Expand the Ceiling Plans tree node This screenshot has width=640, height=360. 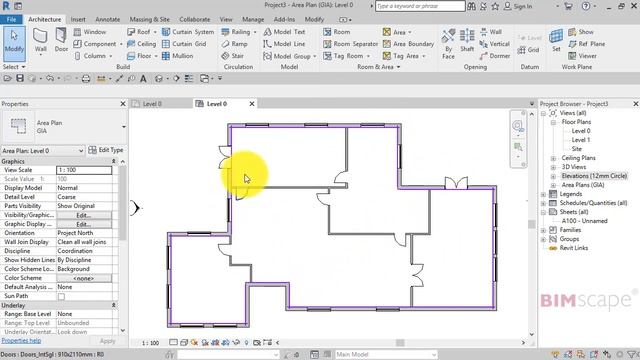[x=553, y=158]
